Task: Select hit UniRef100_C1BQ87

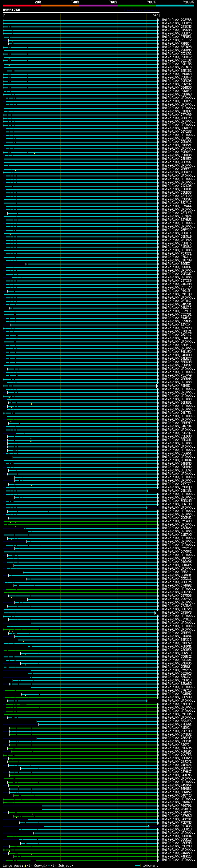Action: [177, 111]
